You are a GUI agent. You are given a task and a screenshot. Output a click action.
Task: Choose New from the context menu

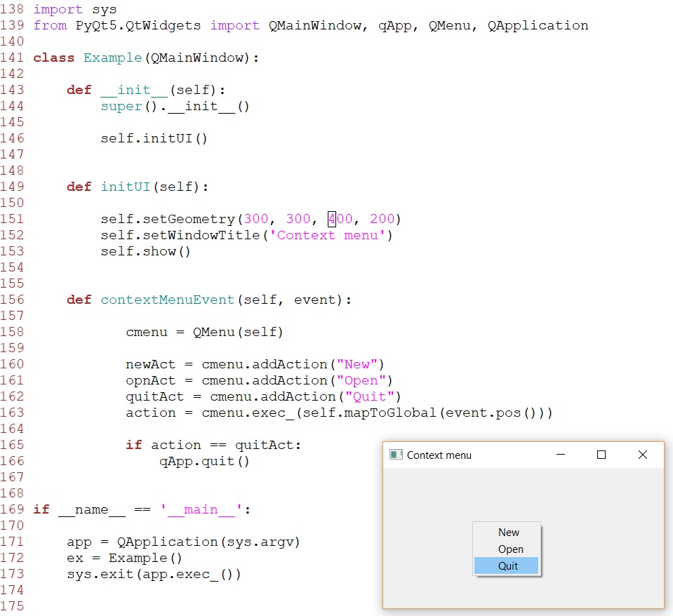pos(506,533)
